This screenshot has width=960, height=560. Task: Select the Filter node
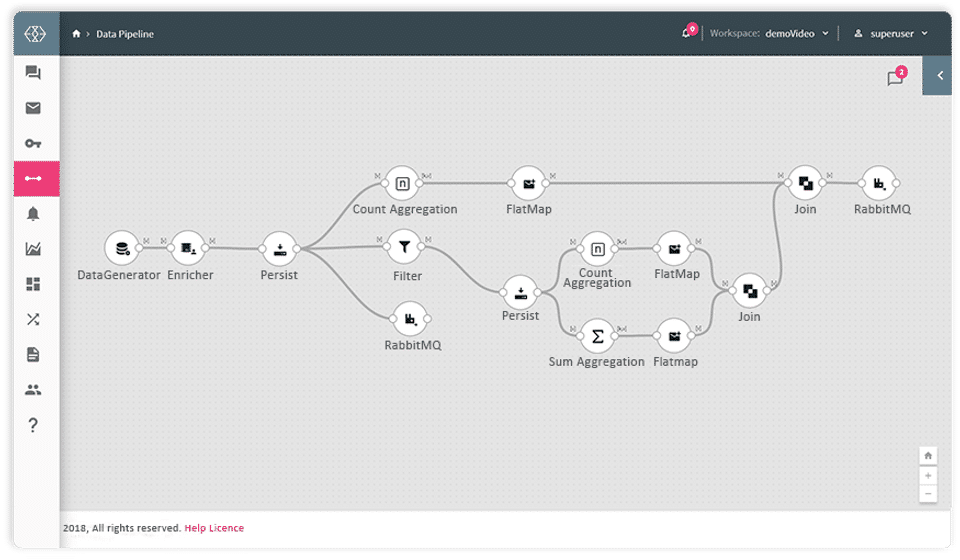tap(404, 247)
